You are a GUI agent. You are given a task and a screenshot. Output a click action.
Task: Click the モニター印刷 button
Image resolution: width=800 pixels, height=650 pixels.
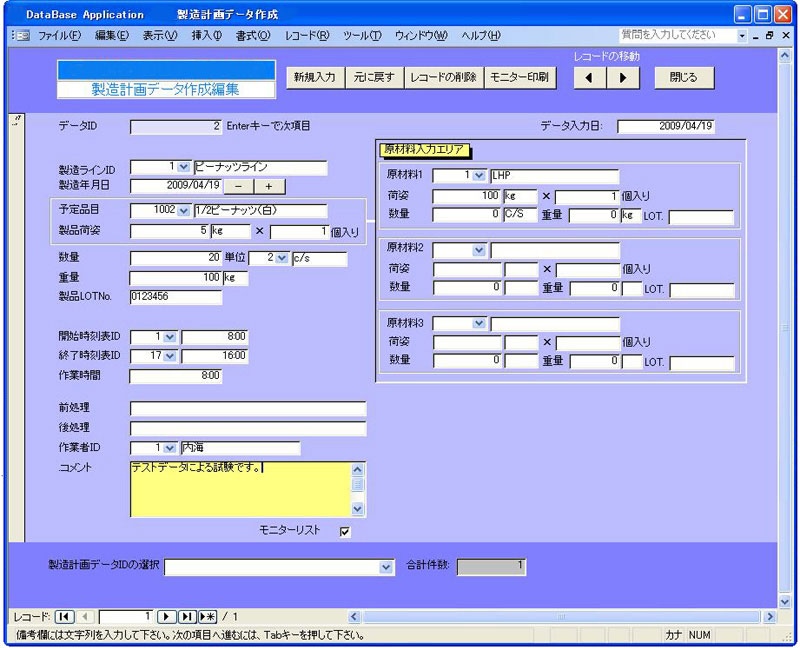(519, 78)
